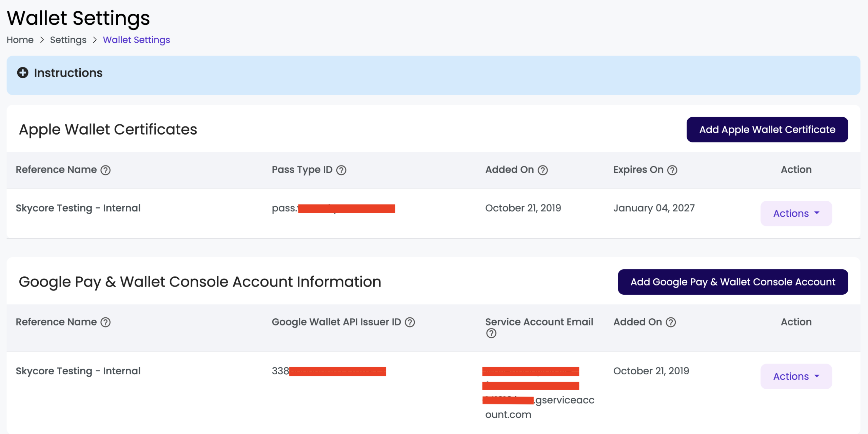Go to Settings breadcrumb

pyautogui.click(x=68, y=40)
